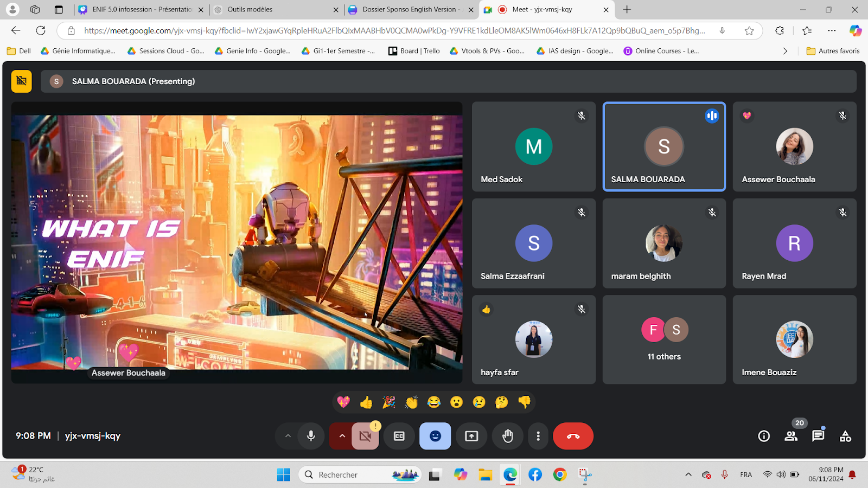Screen dimensions: 868x488
Task: Expand audio settings arrow beside microphone
Action: pos(288,436)
